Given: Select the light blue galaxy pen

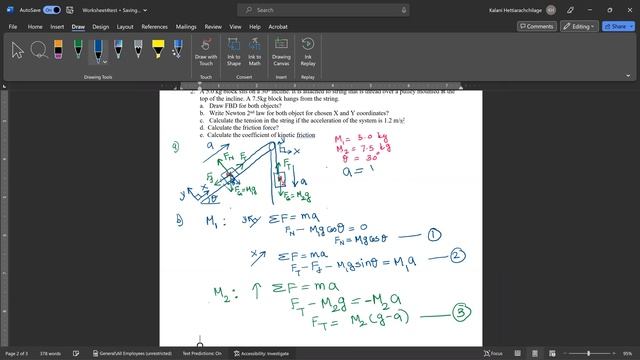Looking at the screenshot, I should pyautogui.click(x=118, y=50).
